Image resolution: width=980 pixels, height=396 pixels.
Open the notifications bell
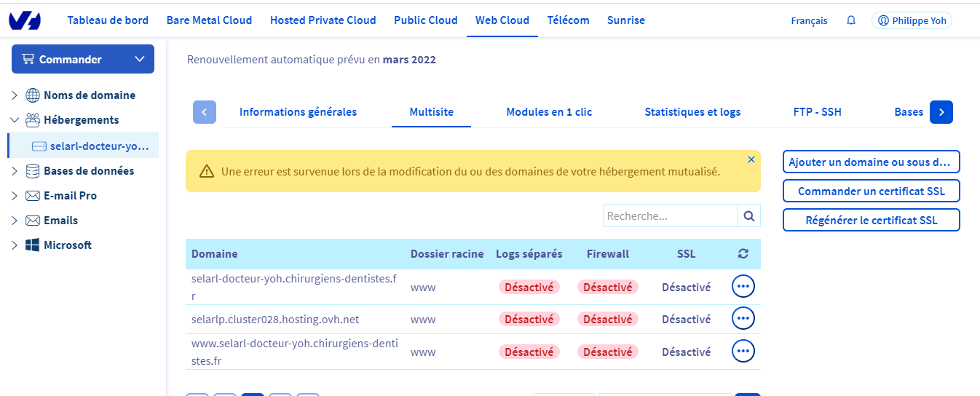point(851,20)
